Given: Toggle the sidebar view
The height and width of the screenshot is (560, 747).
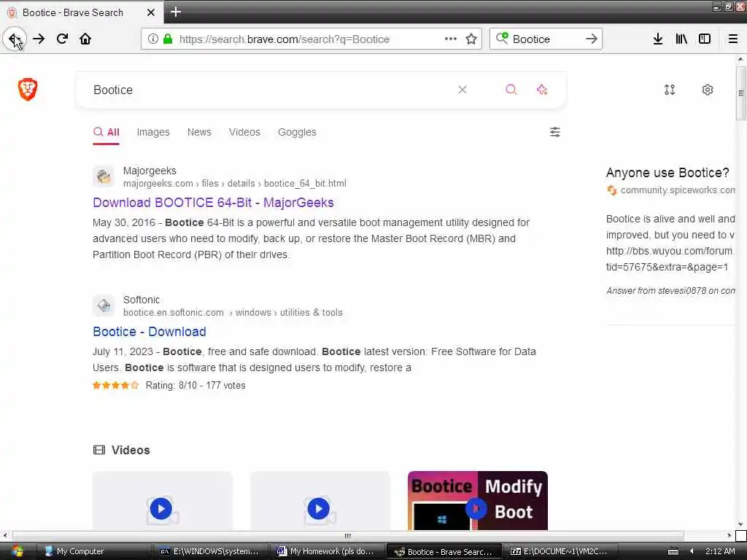Looking at the screenshot, I should 705,39.
